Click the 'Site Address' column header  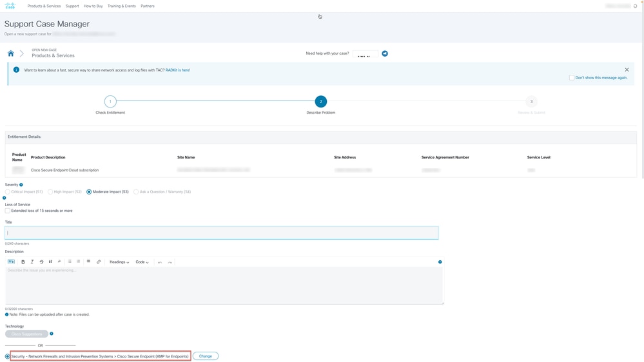(x=345, y=157)
